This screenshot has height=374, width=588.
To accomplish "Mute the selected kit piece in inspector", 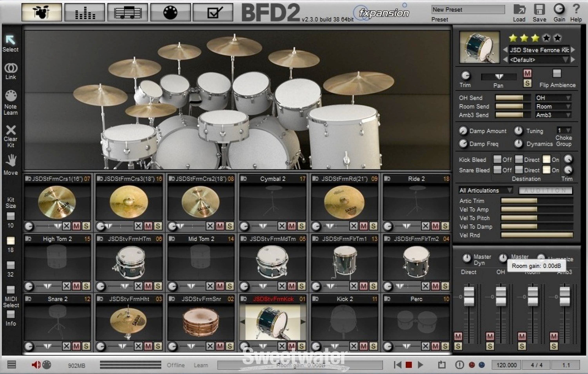I will pyautogui.click(x=527, y=73).
